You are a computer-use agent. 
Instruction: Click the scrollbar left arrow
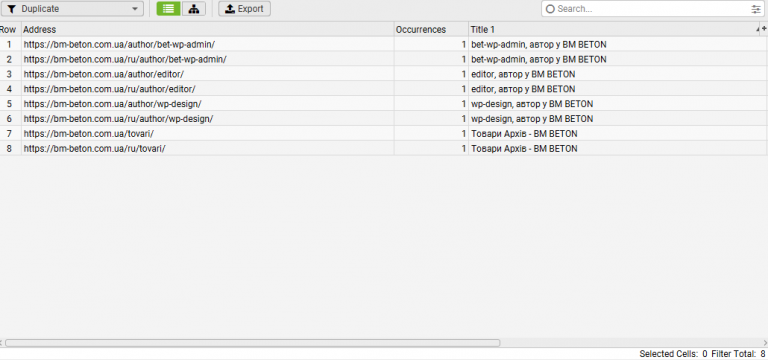point(1,343)
